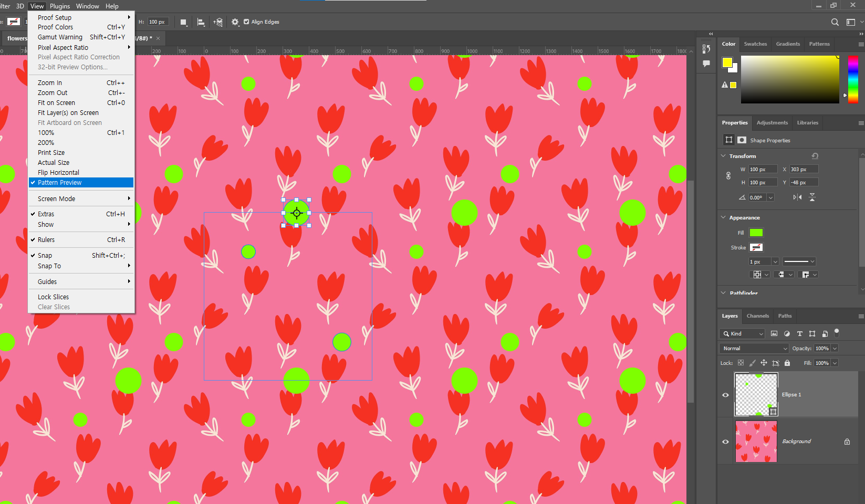865x504 pixels.
Task: Filter layers by pixel layer icon
Action: tap(774, 334)
